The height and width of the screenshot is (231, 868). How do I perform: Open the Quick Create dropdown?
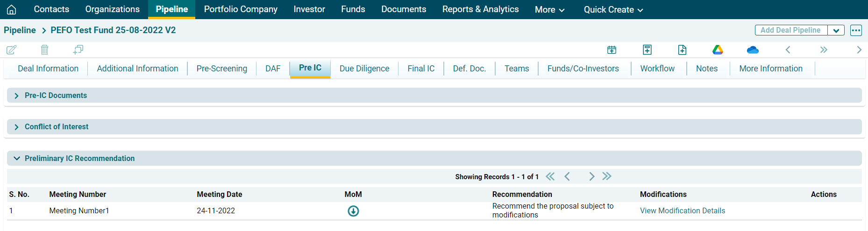pos(613,9)
